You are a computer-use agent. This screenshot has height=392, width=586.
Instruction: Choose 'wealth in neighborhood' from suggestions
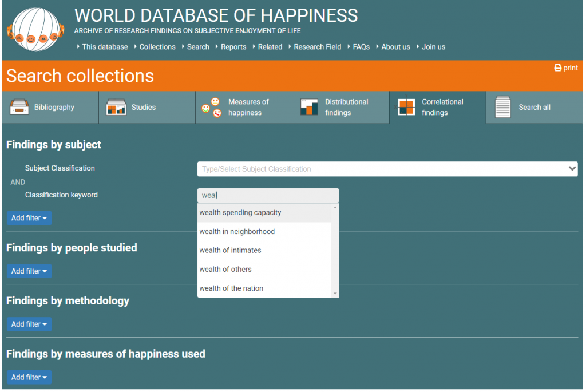(x=237, y=232)
